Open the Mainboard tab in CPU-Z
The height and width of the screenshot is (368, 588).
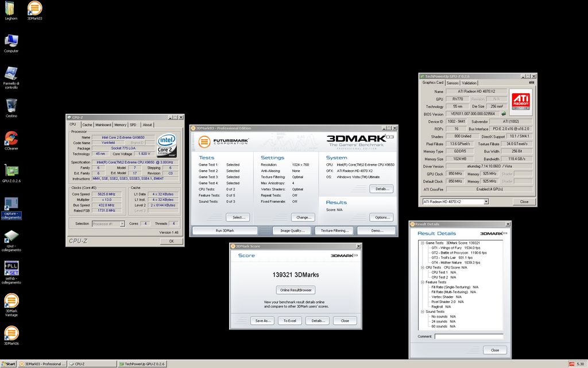(x=103, y=125)
